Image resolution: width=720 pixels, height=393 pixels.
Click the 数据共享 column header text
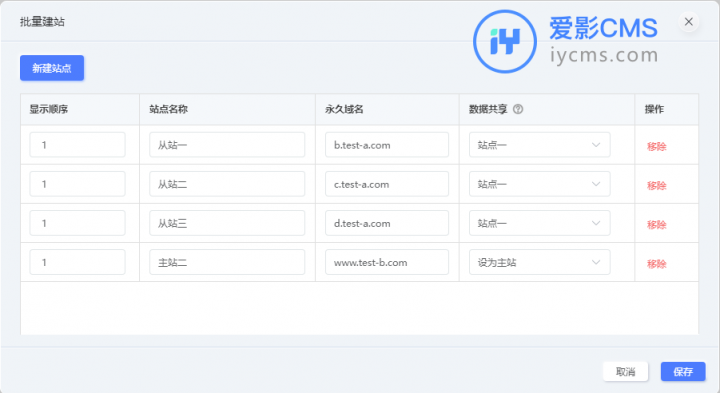(x=488, y=109)
